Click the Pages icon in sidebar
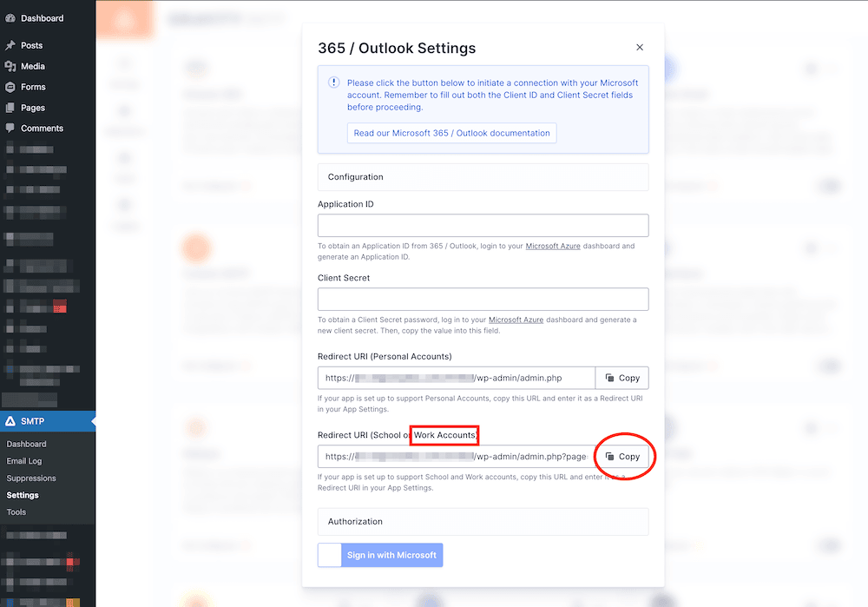The image size is (868, 607). pos(10,108)
